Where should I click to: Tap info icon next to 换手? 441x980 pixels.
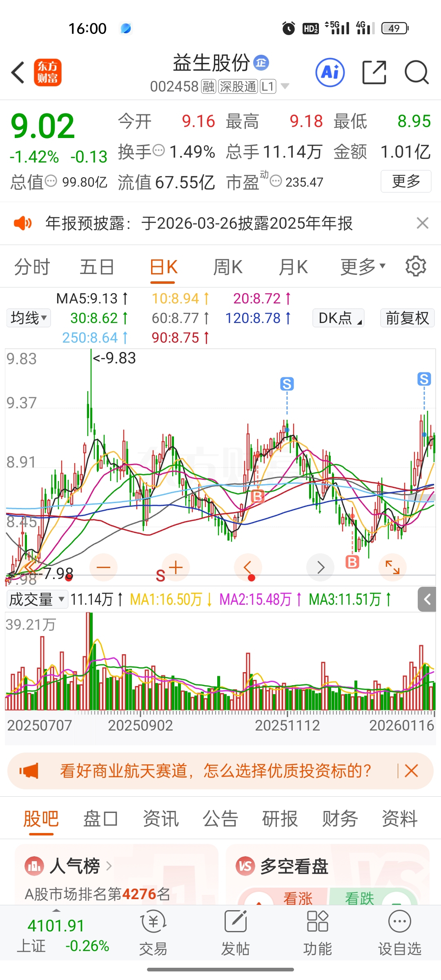click(x=159, y=150)
